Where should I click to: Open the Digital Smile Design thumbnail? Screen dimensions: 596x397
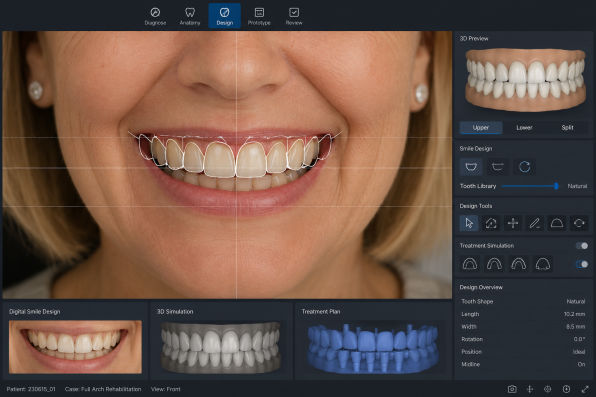click(x=75, y=347)
